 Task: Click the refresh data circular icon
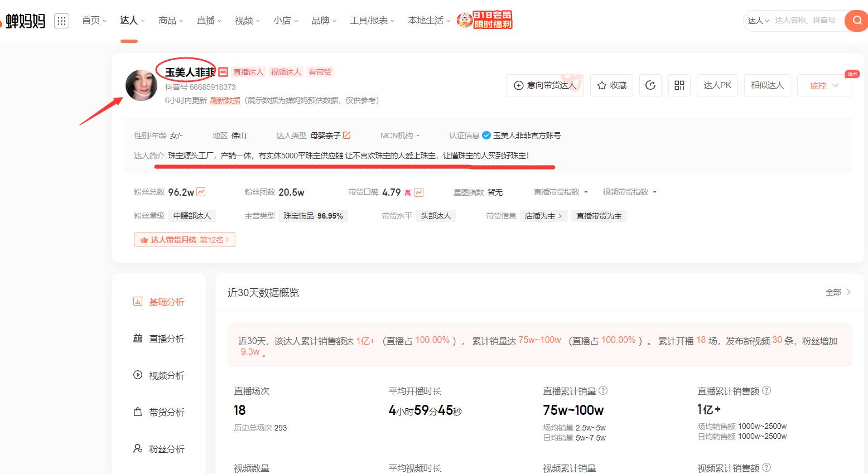click(650, 85)
